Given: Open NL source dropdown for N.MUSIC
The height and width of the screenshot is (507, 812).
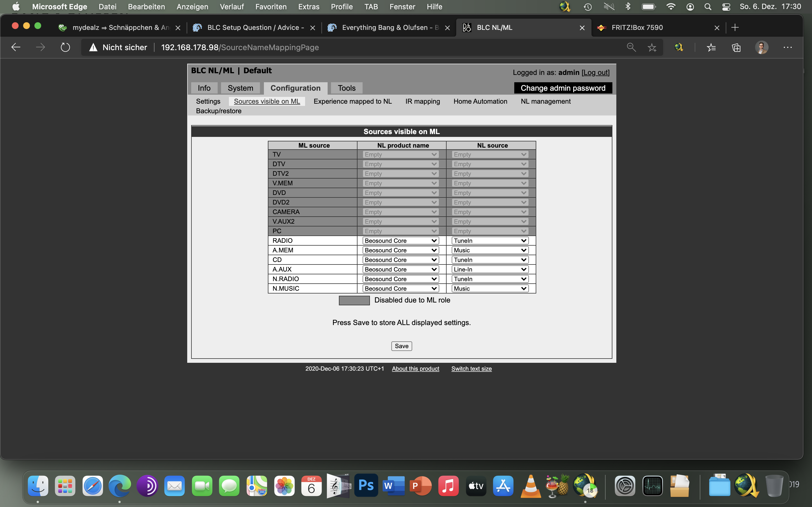Looking at the screenshot, I should pyautogui.click(x=489, y=289).
